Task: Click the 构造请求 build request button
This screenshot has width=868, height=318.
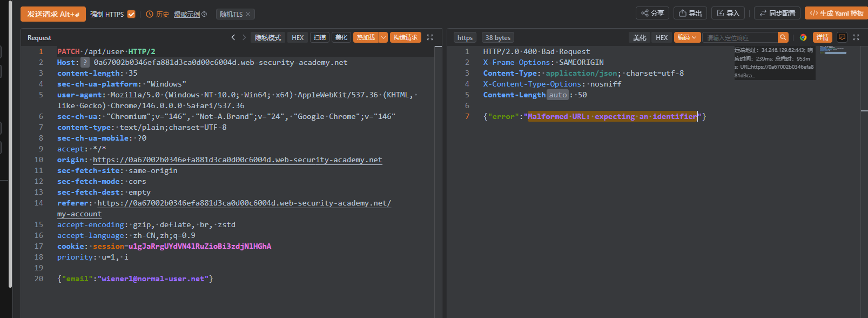Action: point(405,37)
